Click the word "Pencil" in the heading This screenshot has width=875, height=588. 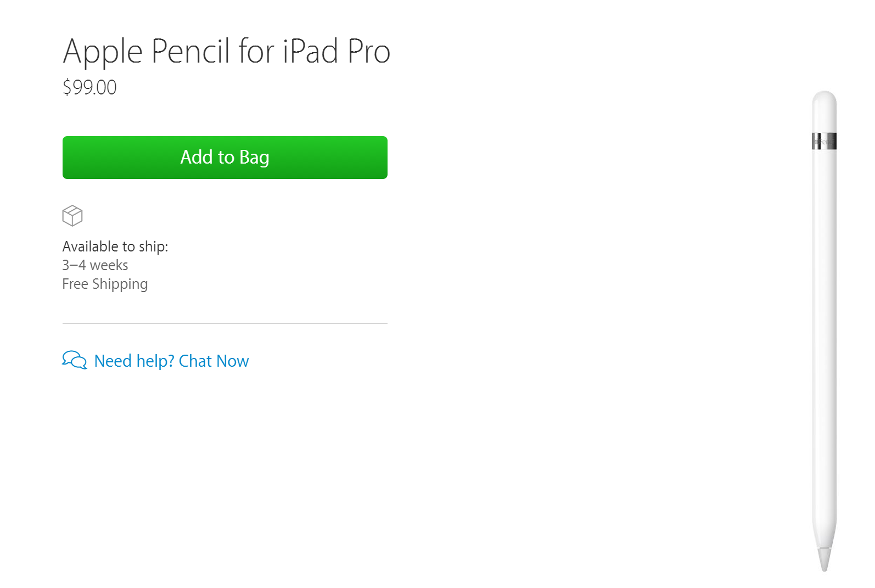coord(190,52)
